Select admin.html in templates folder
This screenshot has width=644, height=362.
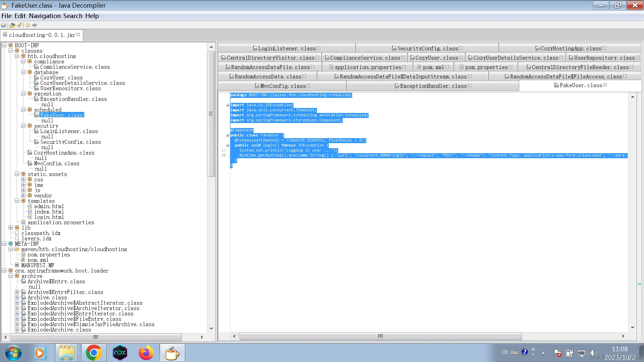coord(49,206)
